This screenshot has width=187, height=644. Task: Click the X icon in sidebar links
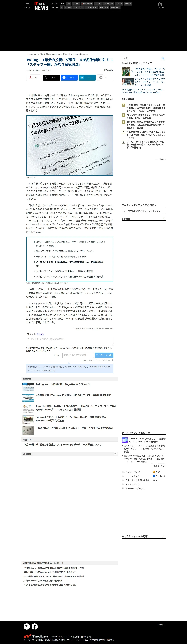click(154, 480)
